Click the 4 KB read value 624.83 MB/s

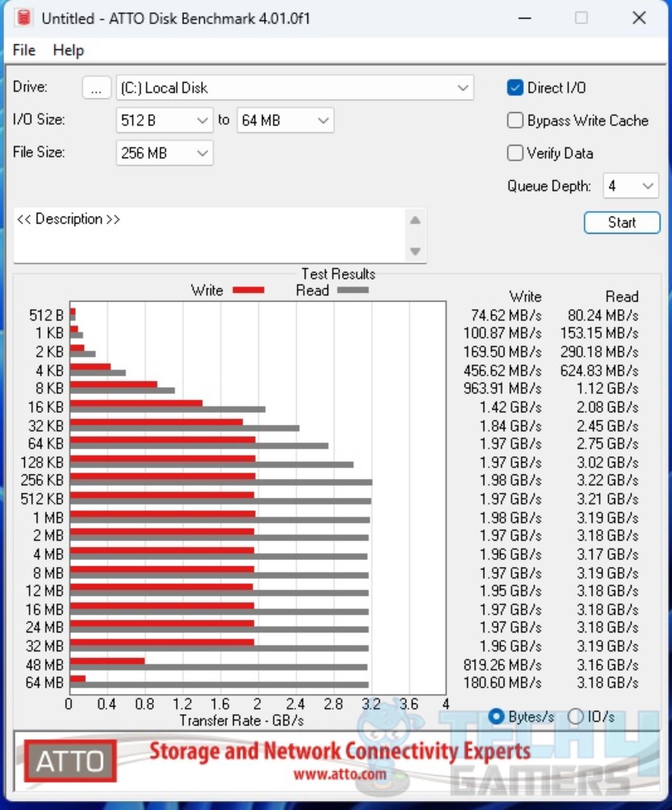point(600,371)
